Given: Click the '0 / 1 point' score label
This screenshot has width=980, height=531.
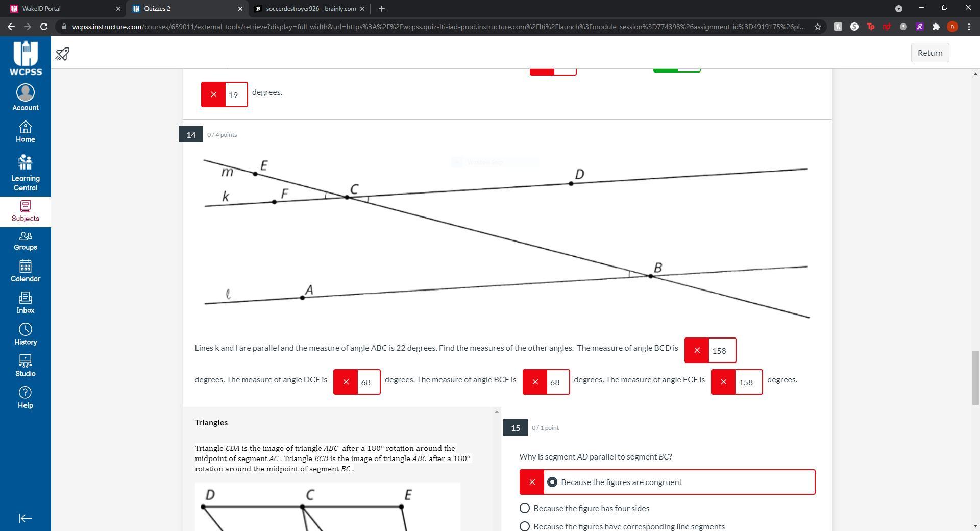Looking at the screenshot, I should coord(545,428).
